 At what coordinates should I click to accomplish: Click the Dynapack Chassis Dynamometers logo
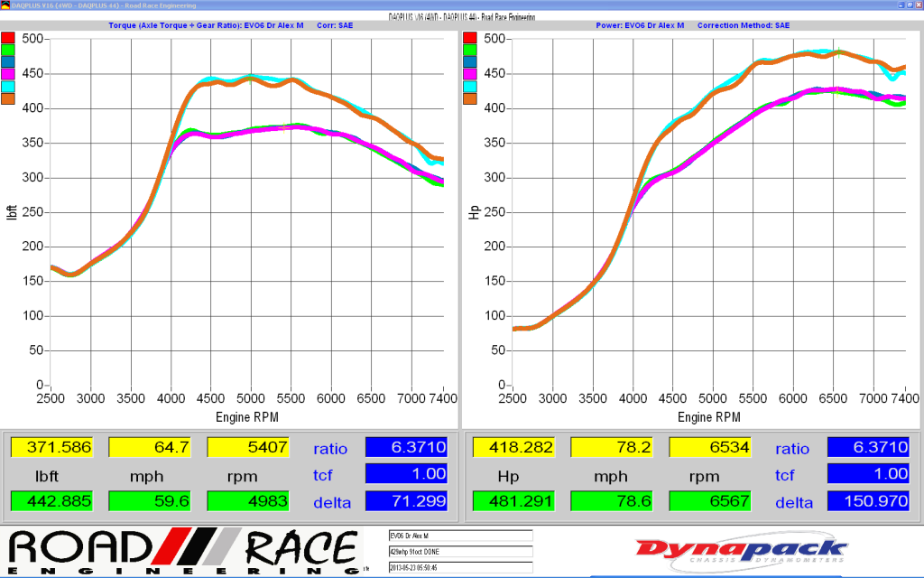[x=742, y=553]
